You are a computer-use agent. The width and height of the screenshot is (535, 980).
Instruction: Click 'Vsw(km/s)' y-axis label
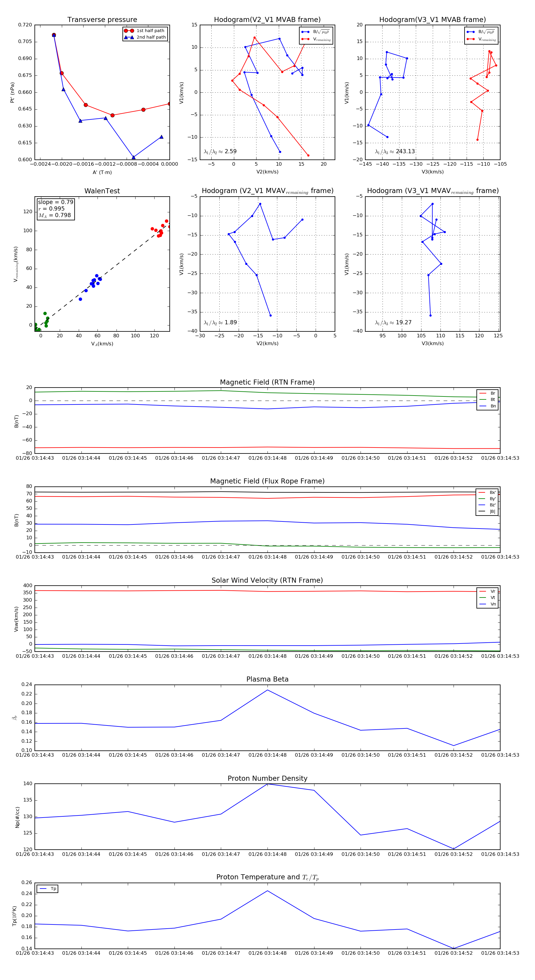[16, 619]
